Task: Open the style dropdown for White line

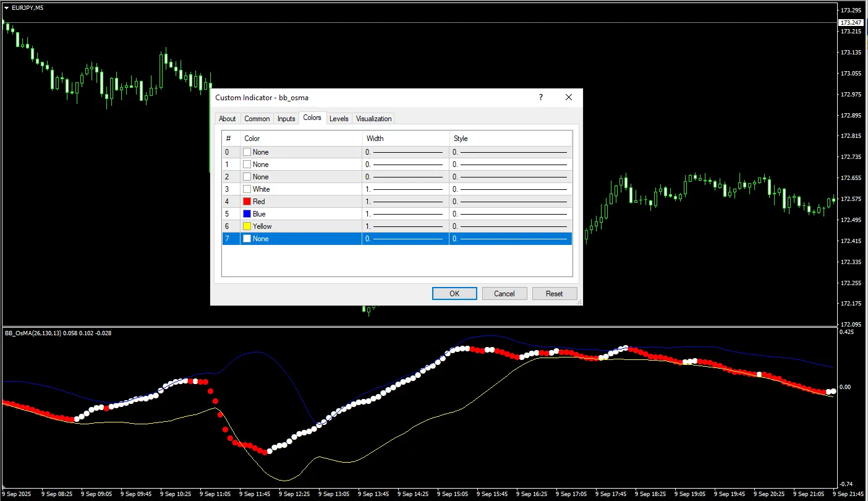Action: [x=510, y=189]
